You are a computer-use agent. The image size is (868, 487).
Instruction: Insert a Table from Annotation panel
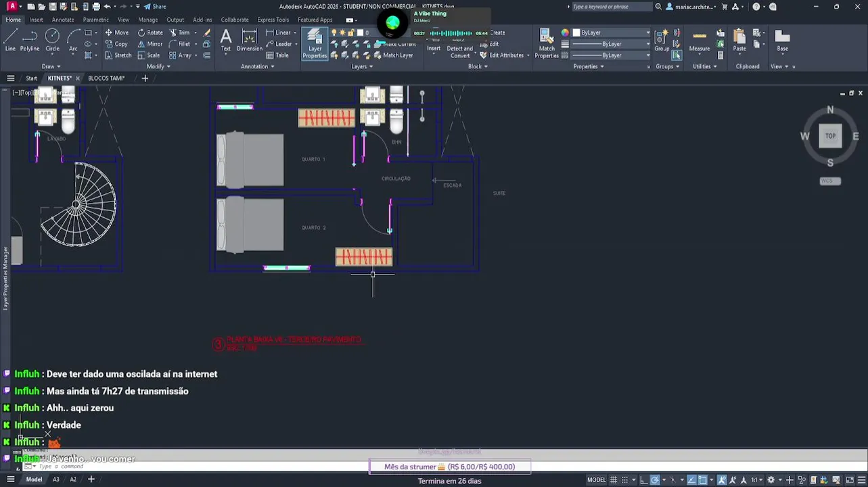277,55
